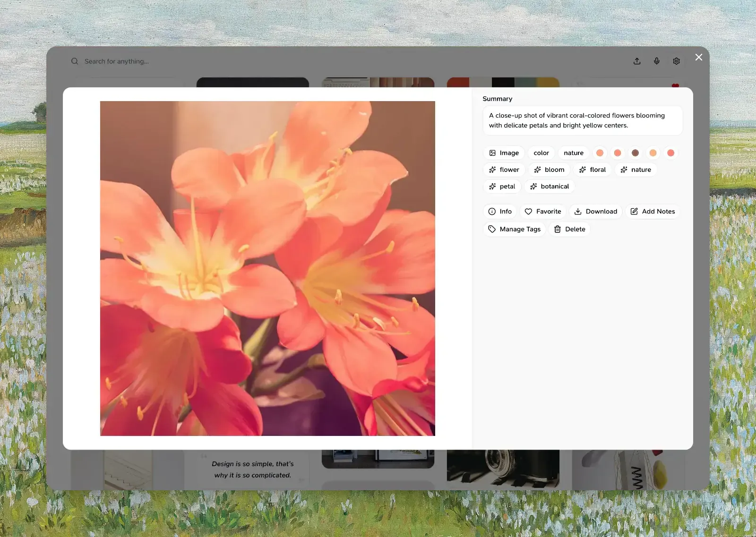
Task: Pick the last salmon red color swatch
Action: tap(670, 153)
